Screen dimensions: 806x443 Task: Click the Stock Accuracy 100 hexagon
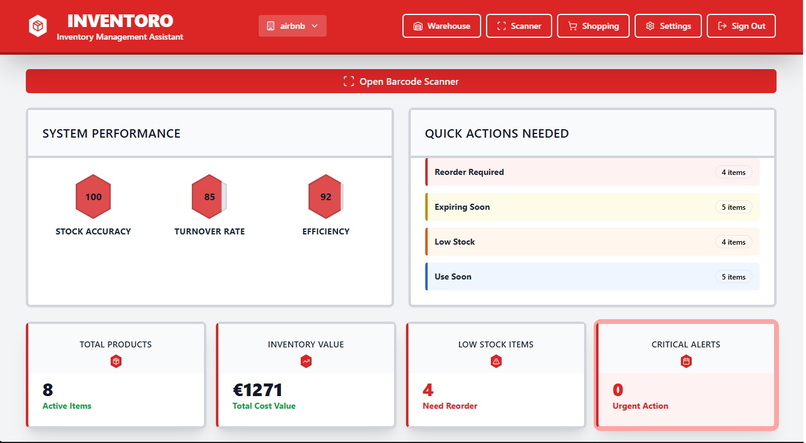tap(93, 197)
